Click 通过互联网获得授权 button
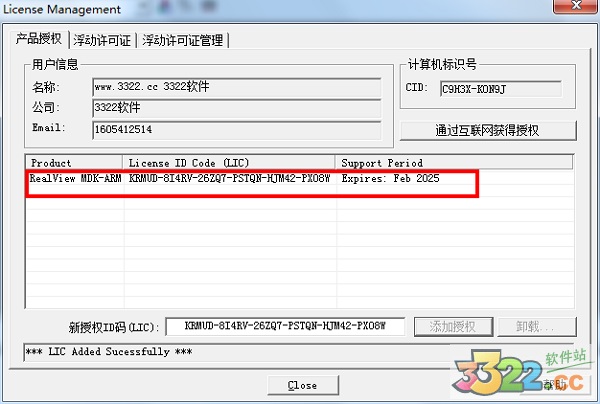This screenshot has width=600, height=404. (488, 130)
